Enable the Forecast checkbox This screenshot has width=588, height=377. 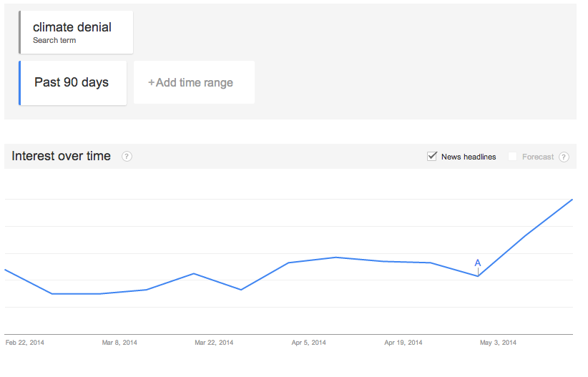pos(512,157)
